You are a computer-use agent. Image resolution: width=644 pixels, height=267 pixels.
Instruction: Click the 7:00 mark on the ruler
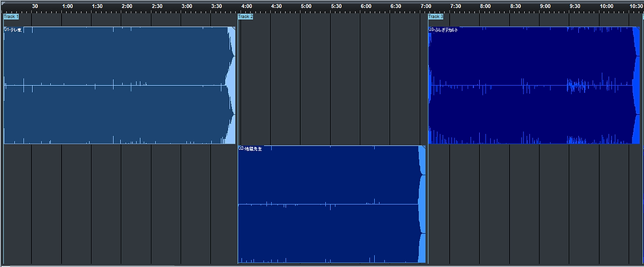coord(426,6)
